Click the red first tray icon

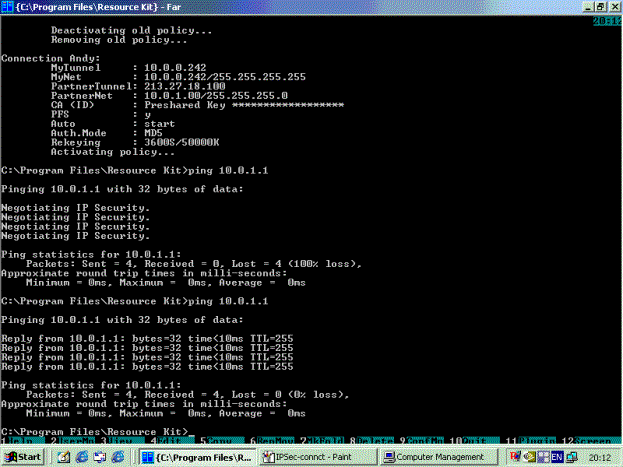click(x=515, y=457)
